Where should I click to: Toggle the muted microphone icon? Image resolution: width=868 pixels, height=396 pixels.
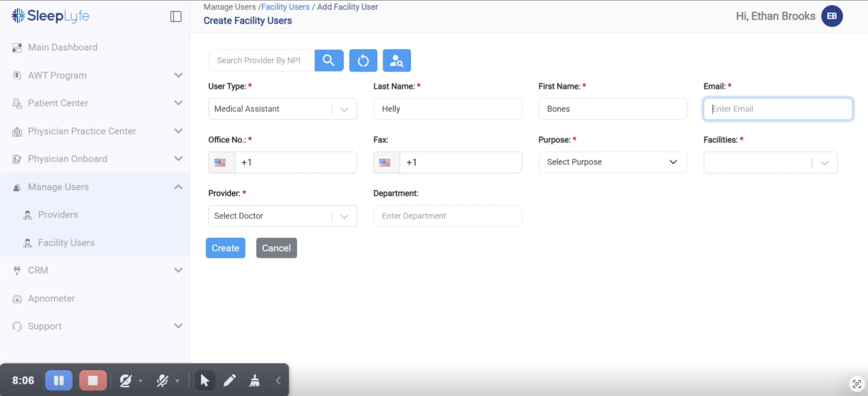(162, 381)
